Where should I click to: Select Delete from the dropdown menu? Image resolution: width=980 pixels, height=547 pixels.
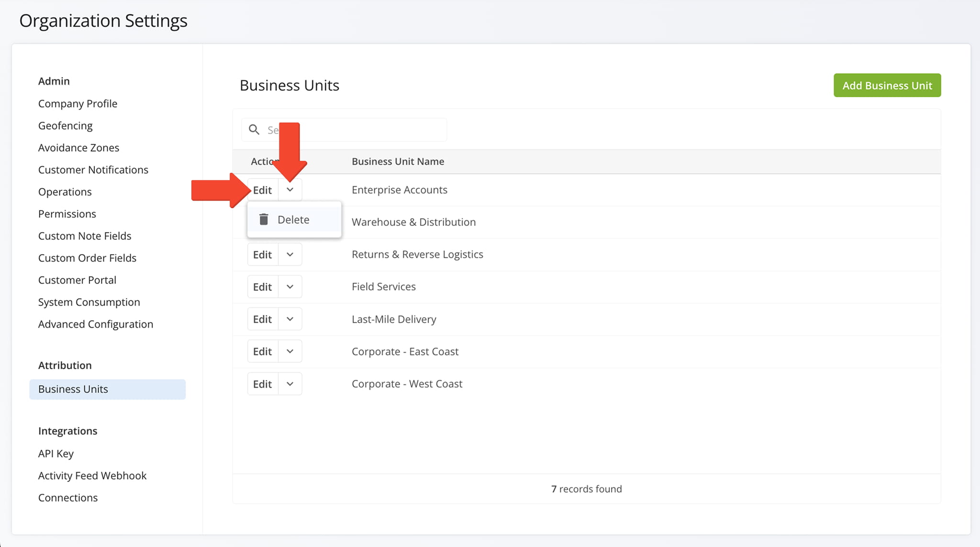click(x=293, y=220)
